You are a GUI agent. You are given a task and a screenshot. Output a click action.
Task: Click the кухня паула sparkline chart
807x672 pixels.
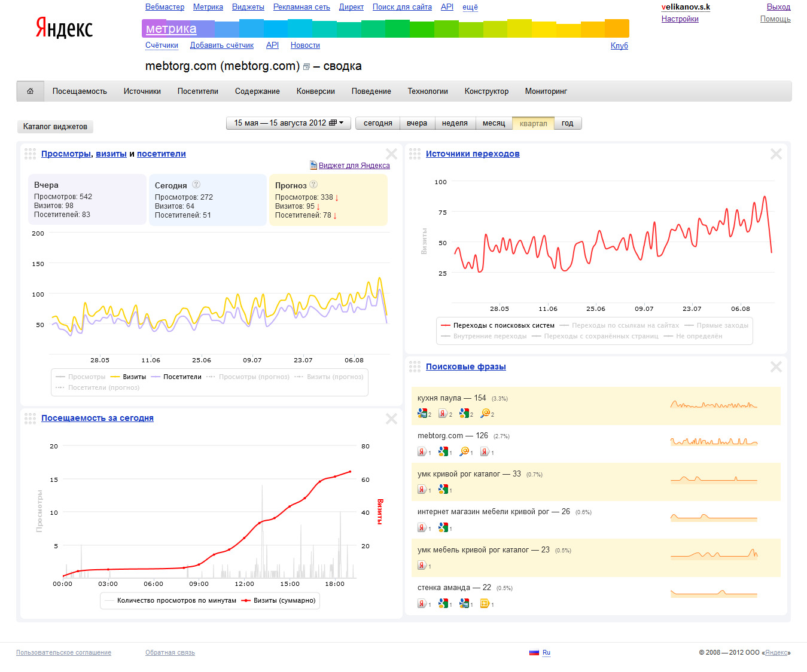click(x=714, y=405)
